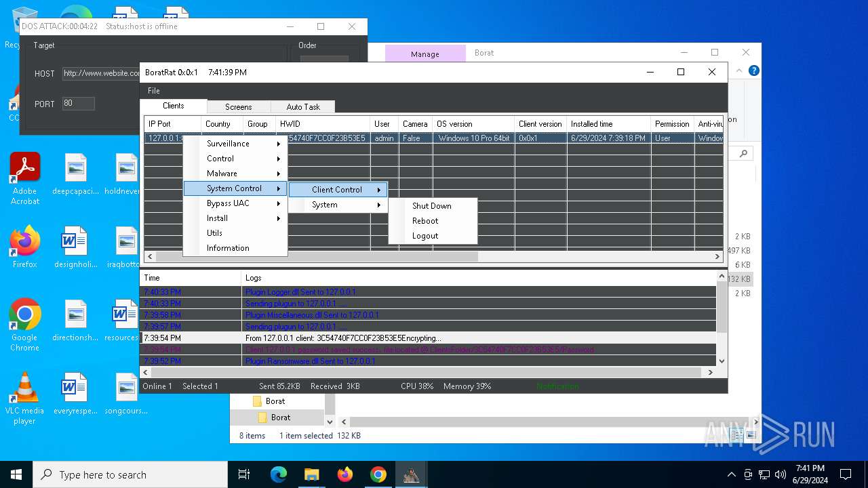
Task: Click PORT field showing 80
Action: point(78,104)
